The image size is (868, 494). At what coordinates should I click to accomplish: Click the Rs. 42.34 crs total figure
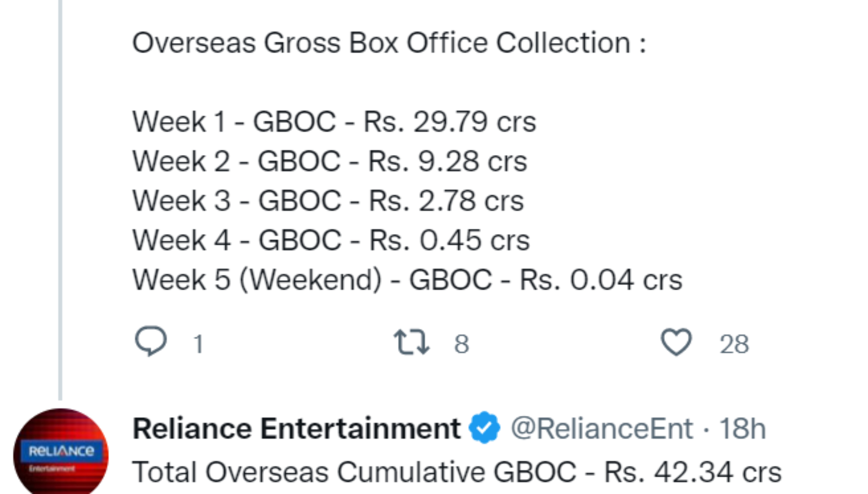coord(692,472)
